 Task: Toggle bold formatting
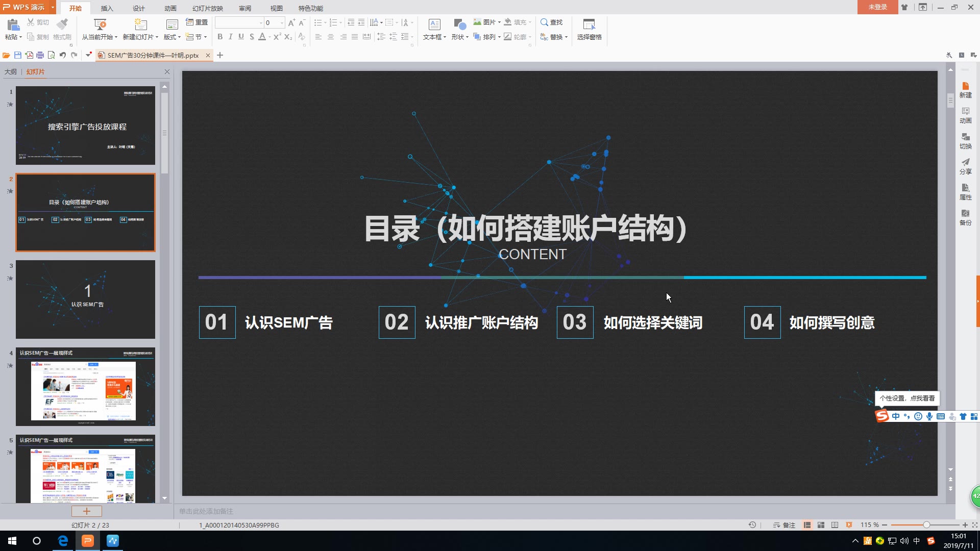(x=220, y=37)
